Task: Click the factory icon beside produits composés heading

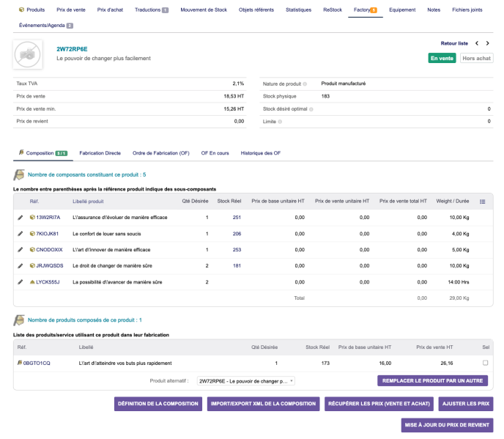Action: click(19, 320)
